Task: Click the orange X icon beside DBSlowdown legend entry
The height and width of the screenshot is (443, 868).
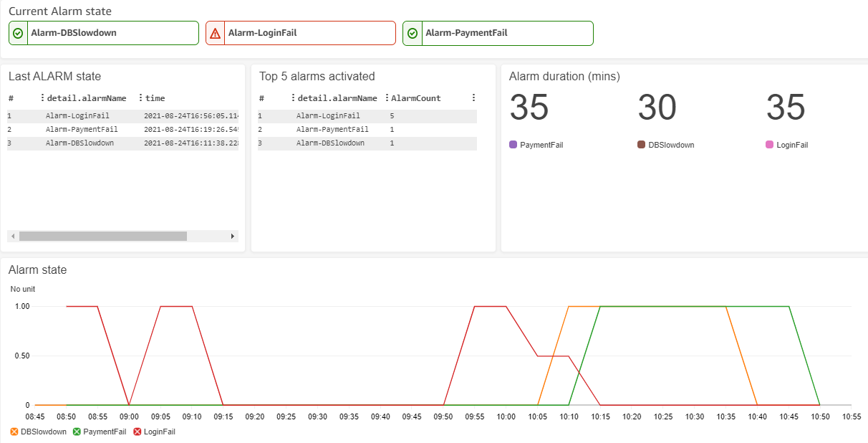Action: click(12, 432)
